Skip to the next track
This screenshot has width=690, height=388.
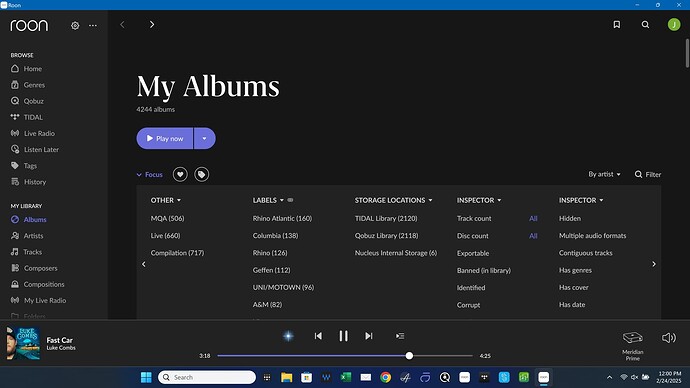click(x=369, y=336)
